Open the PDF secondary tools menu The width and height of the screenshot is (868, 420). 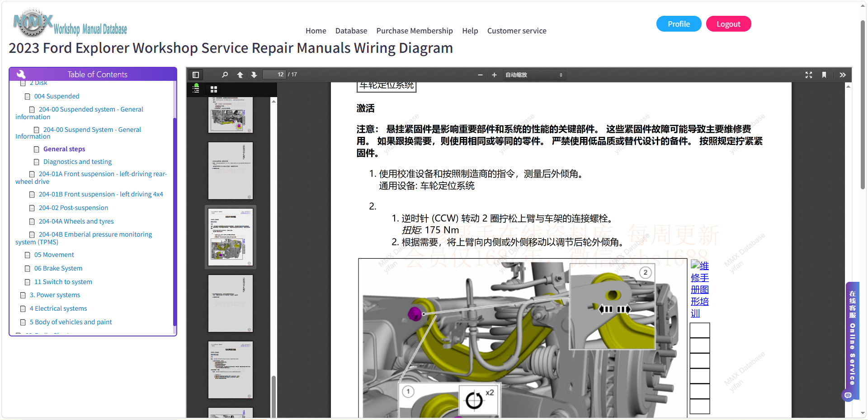click(843, 75)
